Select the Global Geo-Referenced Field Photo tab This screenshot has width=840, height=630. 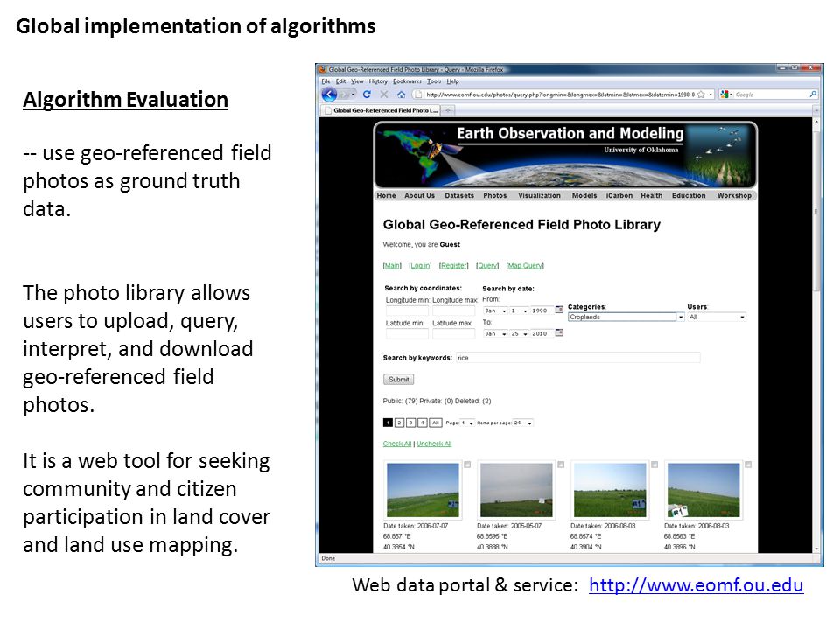tap(380, 110)
